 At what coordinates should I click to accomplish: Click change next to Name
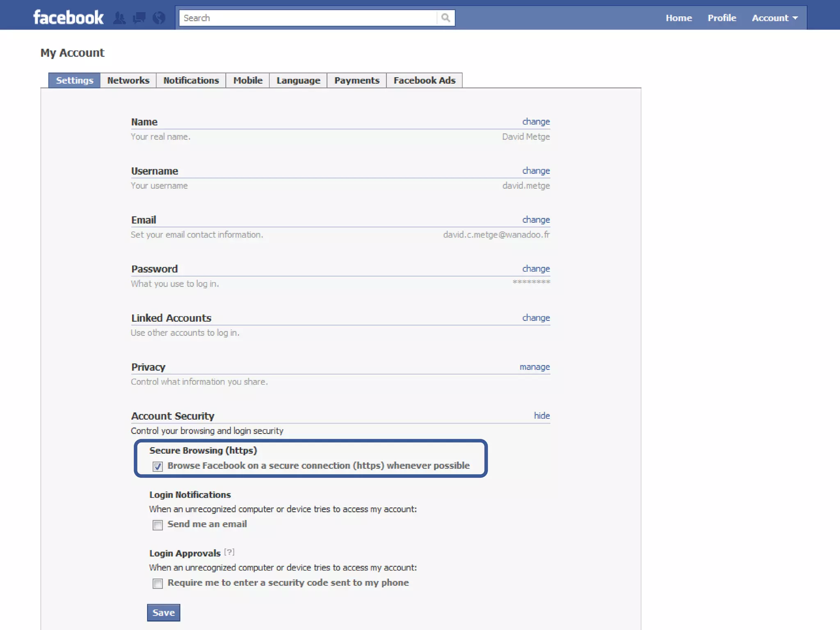pos(536,122)
